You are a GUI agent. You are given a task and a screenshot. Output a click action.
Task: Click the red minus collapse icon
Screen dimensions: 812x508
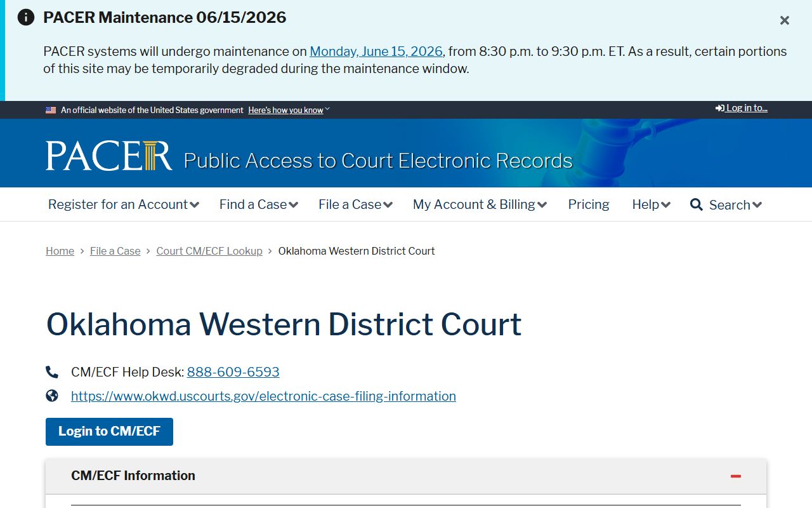[x=736, y=476]
